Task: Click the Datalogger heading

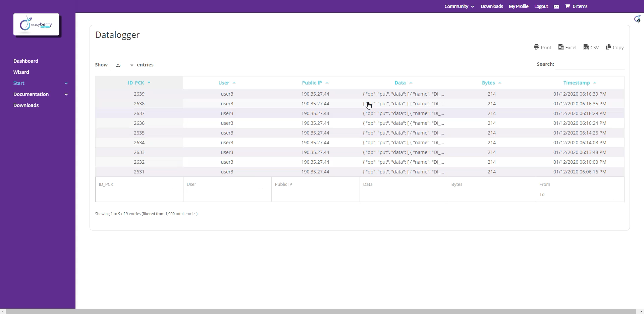Action: point(117,35)
